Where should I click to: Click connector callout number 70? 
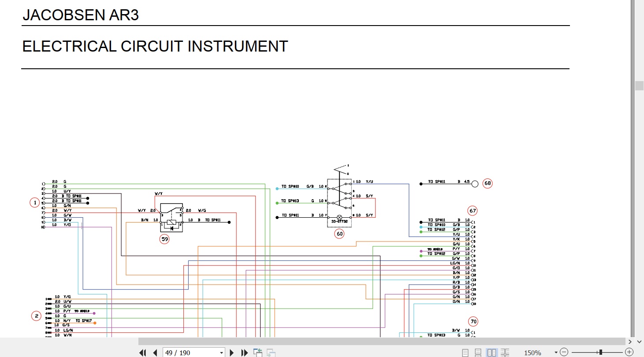click(474, 321)
